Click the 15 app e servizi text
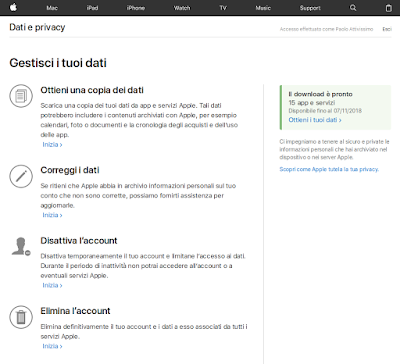The image size is (400, 364). (312, 103)
